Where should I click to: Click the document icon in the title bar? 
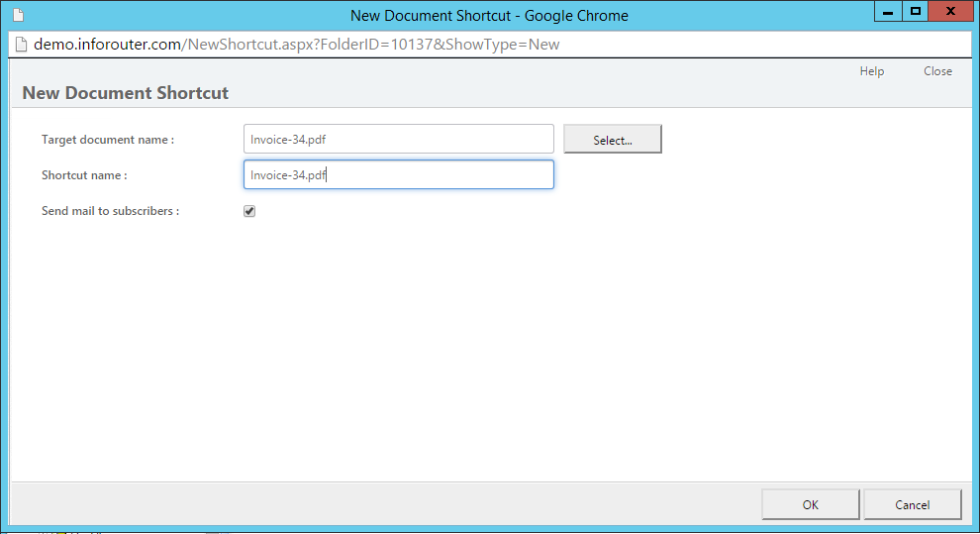18,15
